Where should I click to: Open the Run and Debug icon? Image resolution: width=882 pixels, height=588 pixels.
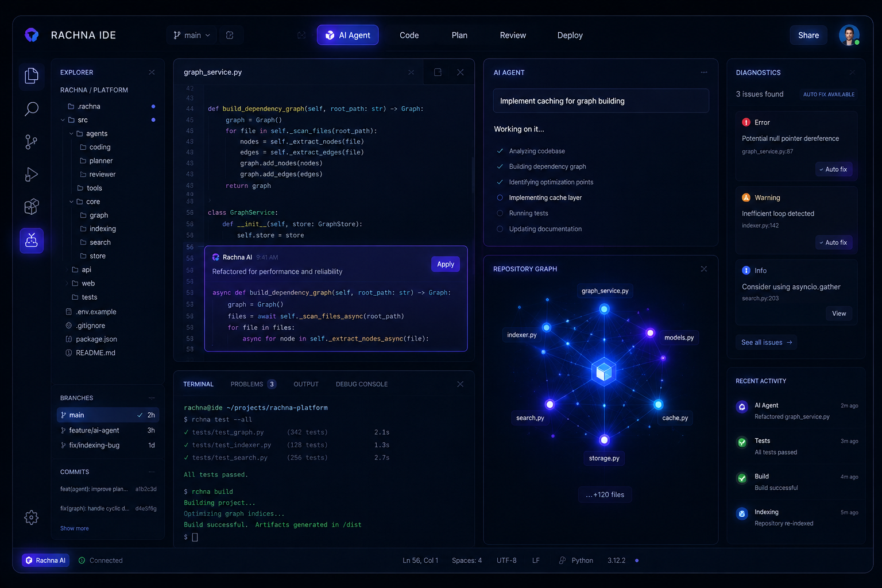coord(32,175)
